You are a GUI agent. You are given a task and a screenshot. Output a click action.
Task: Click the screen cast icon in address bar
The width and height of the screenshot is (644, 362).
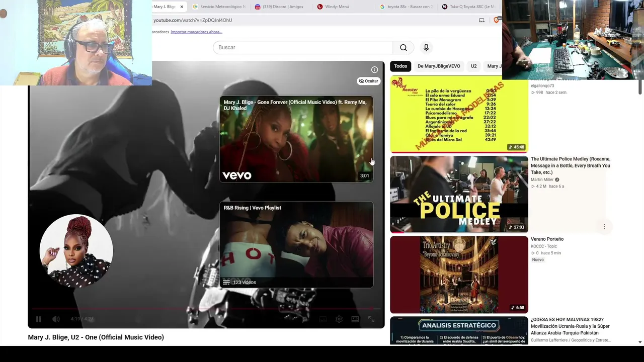click(481, 20)
